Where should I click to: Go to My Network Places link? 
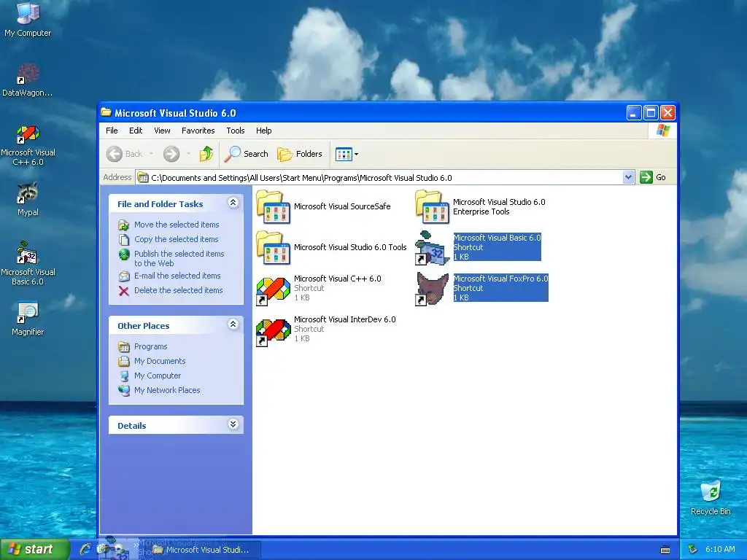(x=167, y=391)
